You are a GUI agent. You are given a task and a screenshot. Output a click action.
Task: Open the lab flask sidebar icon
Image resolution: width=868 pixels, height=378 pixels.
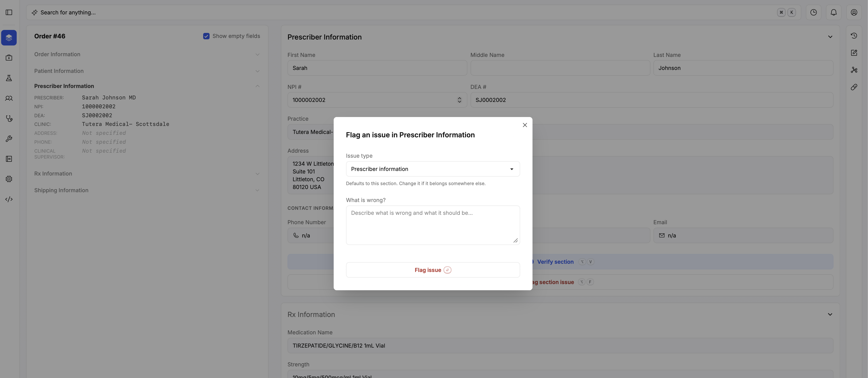coord(9,78)
